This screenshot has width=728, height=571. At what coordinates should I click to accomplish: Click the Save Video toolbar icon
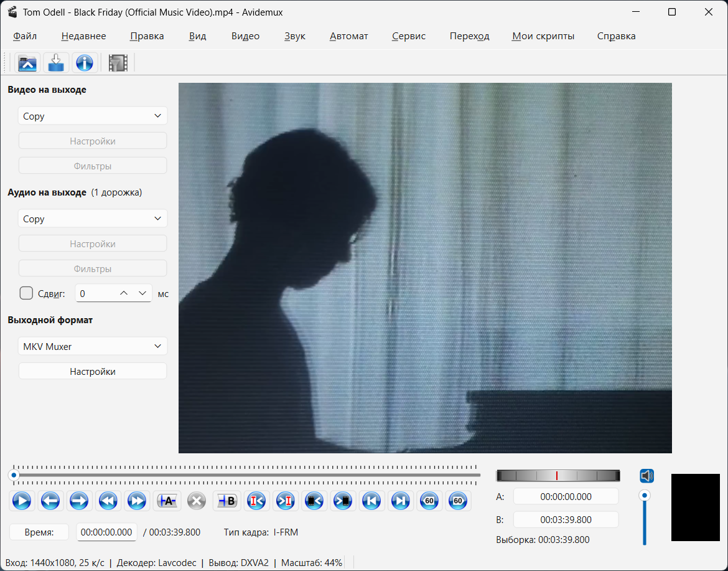[56, 63]
